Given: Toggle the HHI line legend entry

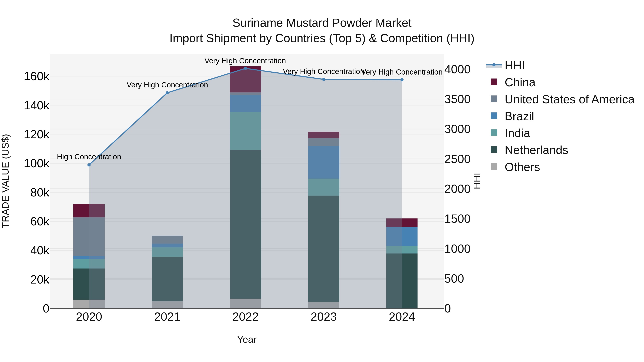Looking at the screenshot, I should [x=505, y=65].
